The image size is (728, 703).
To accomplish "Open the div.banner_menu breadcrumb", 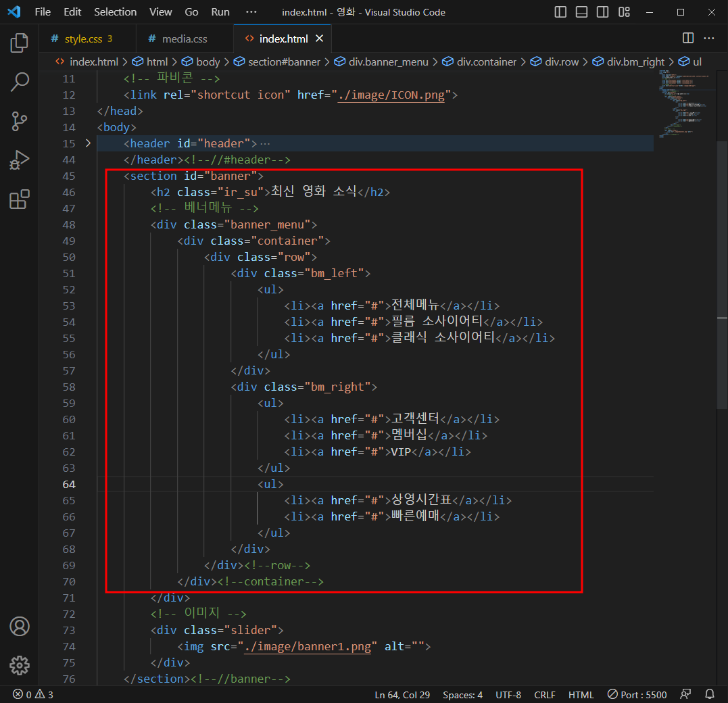I will [x=381, y=62].
